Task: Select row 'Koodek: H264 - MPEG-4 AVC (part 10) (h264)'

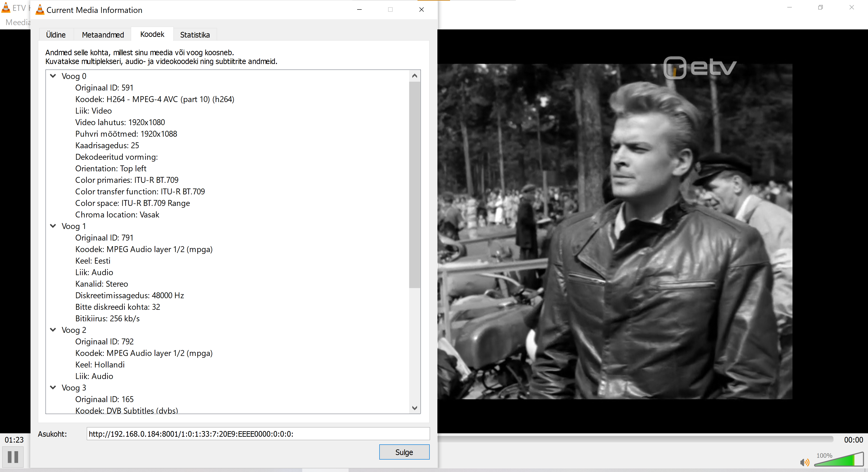Action: tap(155, 99)
